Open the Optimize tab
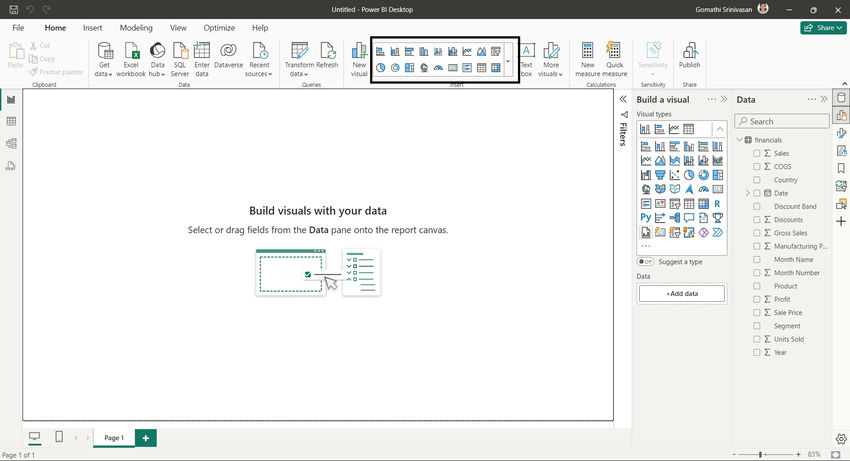850x461 pixels. 219,28
